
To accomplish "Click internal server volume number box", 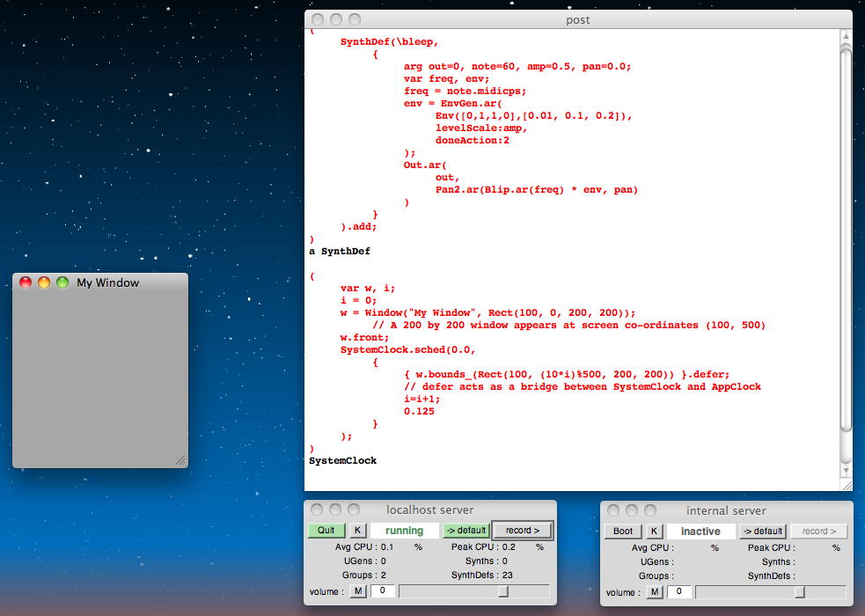I will pyautogui.click(x=678, y=593).
